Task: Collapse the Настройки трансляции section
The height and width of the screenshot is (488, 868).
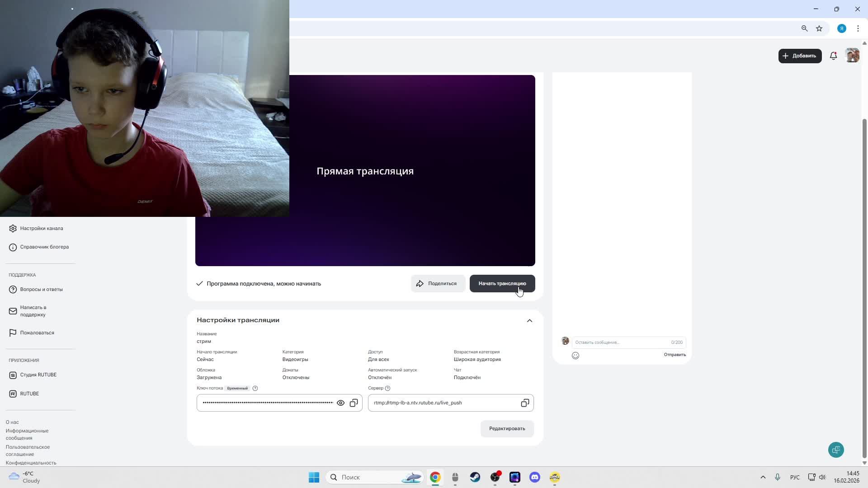Action: pos(529,321)
